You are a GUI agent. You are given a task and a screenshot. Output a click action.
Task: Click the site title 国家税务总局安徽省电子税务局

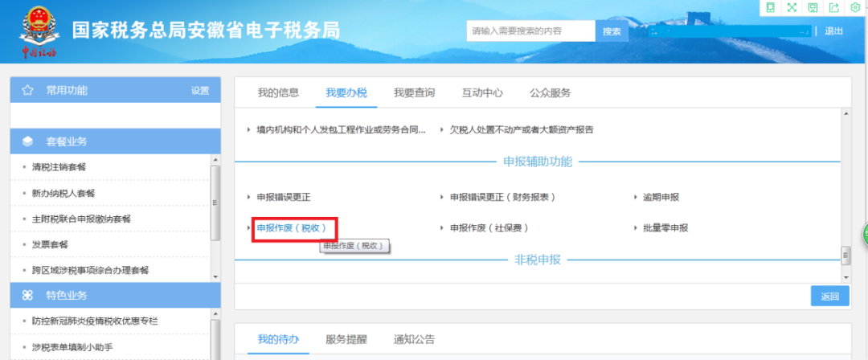pyautogui.click(x=206, y=31)
